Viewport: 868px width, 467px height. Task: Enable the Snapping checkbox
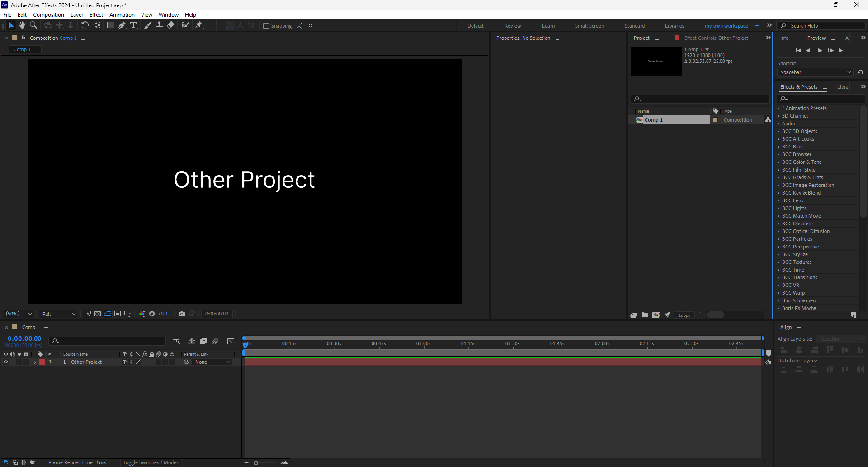[266, 26]
